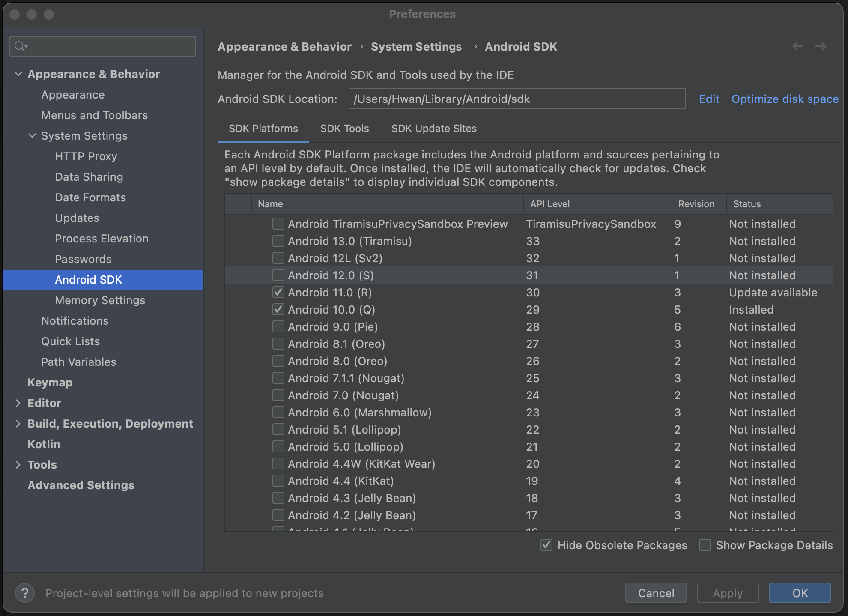Image resolution: width=848 pixels, height=616 pixels.
Task: Toggle Hide Obsolete Packages checkbox
Action: point(546,545)
